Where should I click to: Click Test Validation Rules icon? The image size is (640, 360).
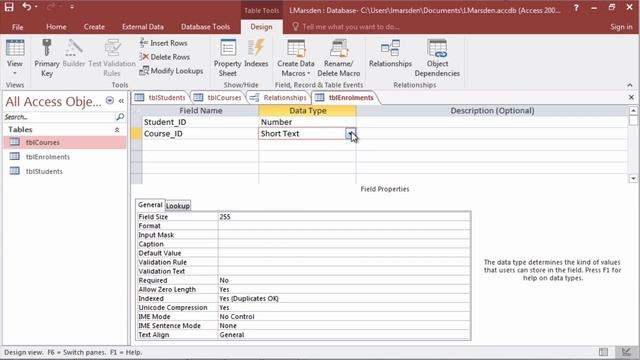[112, 58]
